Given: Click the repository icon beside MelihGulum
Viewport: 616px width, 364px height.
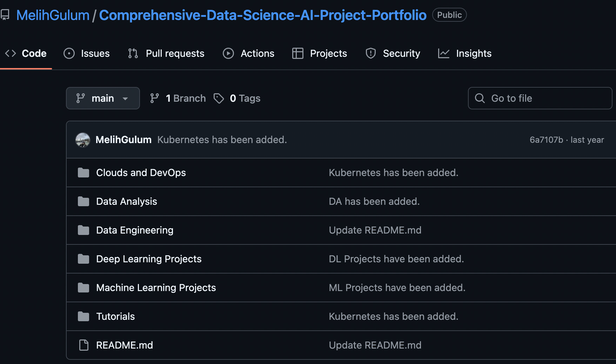Looking at the screenshot, I should [5, 15].
